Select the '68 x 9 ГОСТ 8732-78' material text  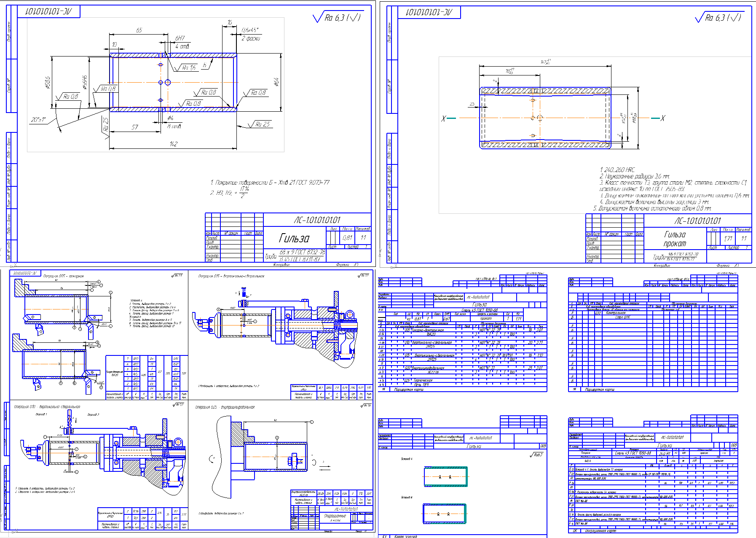click(302, 252)
